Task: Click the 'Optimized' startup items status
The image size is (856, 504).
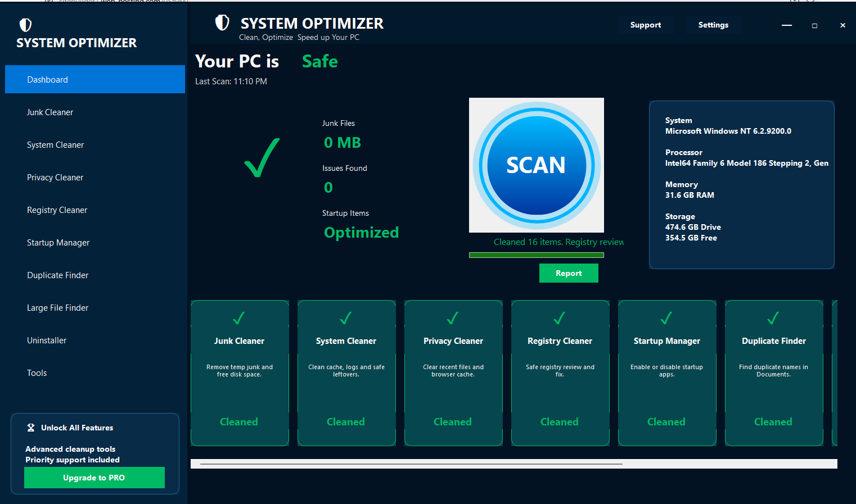Action: tap(361, 233)
